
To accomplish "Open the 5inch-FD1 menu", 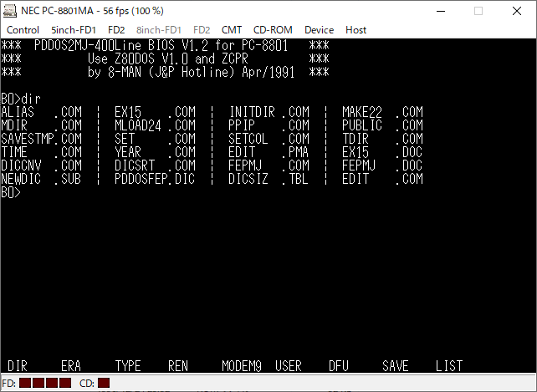I will tap(74, 30).
